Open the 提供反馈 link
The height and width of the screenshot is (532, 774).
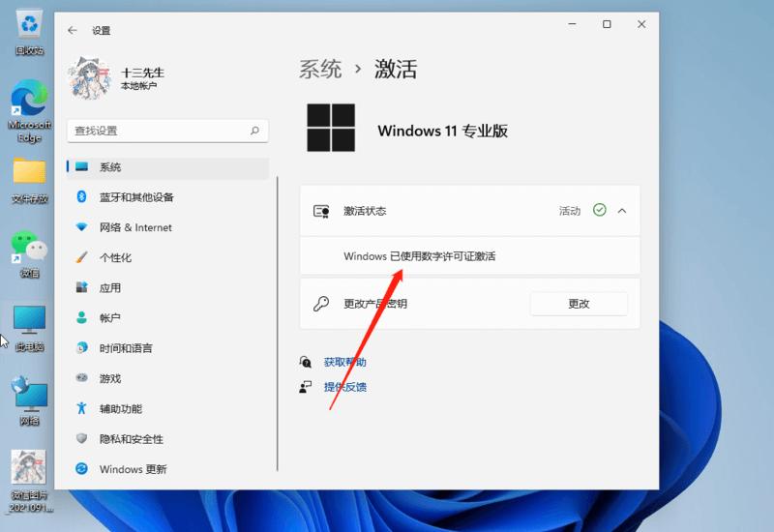click(x=345, y=387)
